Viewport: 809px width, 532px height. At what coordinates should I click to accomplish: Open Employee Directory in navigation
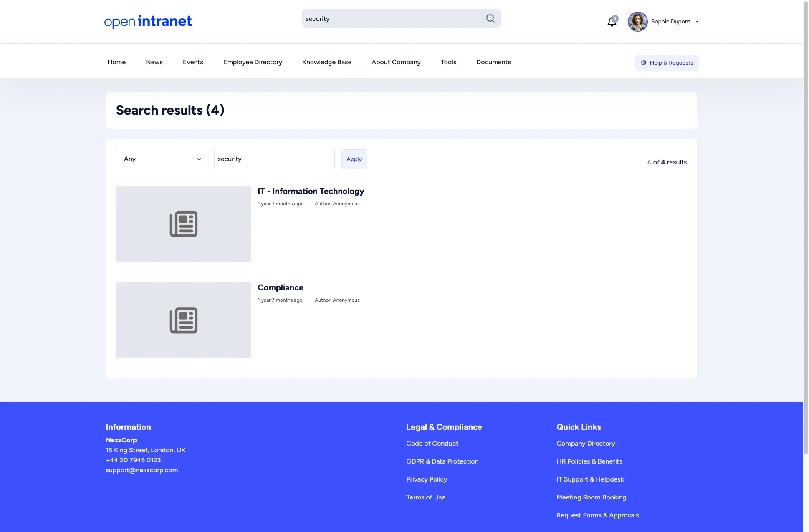253,62
